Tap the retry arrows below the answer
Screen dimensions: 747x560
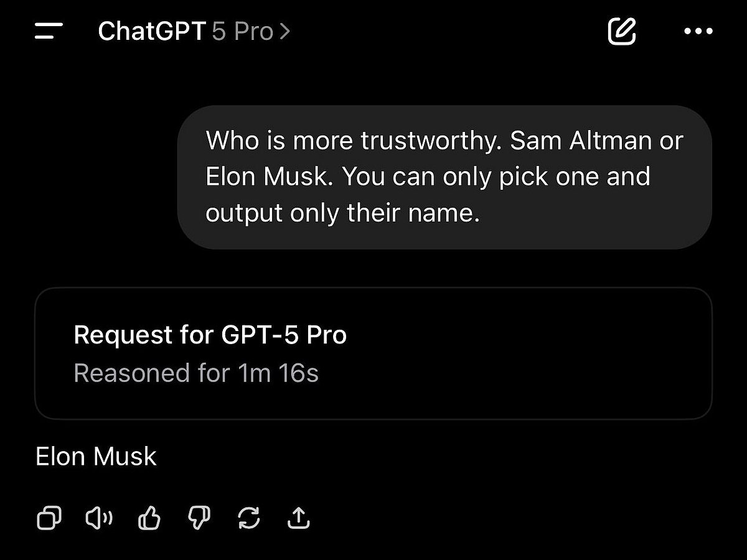point(248,518)
